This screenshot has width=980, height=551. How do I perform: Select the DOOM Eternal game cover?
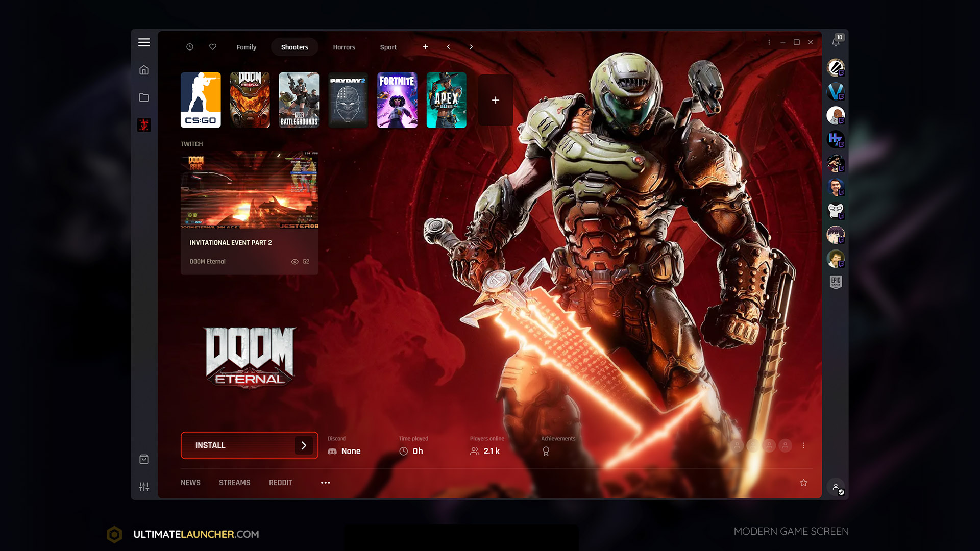click(x=250, y=100)
